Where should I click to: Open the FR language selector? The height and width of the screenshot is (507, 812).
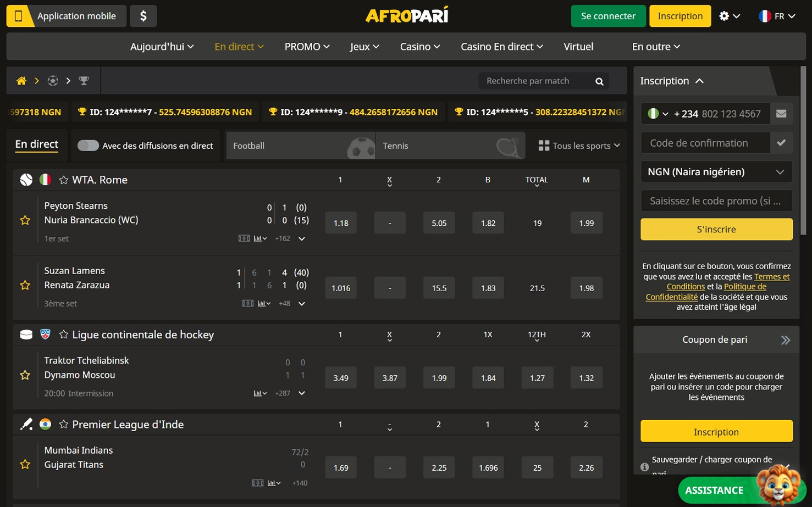777,16
